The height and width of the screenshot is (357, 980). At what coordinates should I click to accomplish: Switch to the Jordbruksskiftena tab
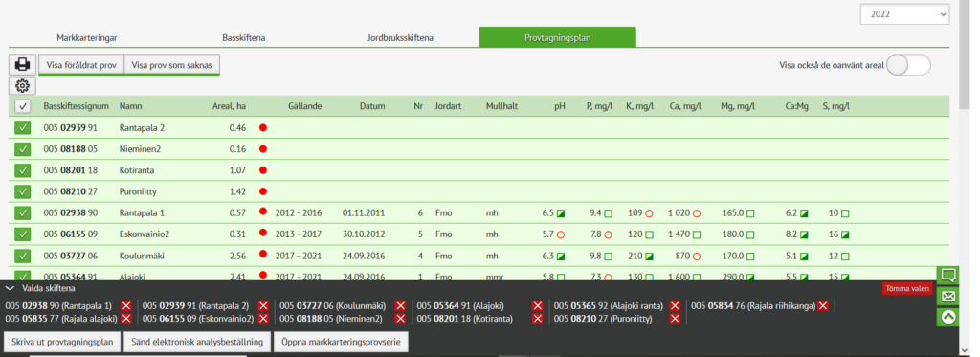[x=401, y=38]
